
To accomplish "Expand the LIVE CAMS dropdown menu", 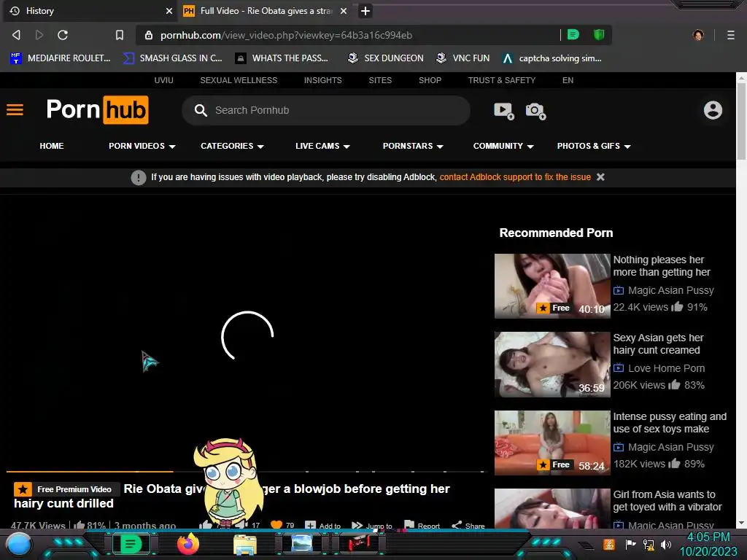I will (322, 146).
